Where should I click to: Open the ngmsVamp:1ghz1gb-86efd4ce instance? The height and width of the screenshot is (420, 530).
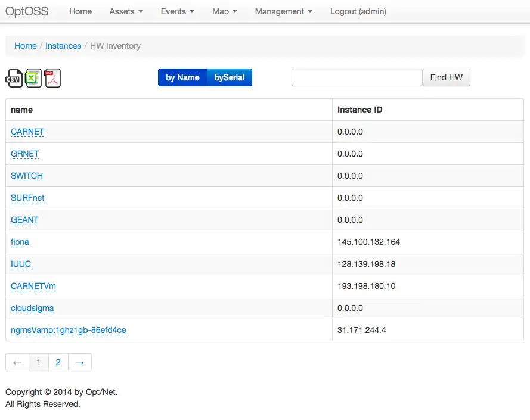click(69, 330)
